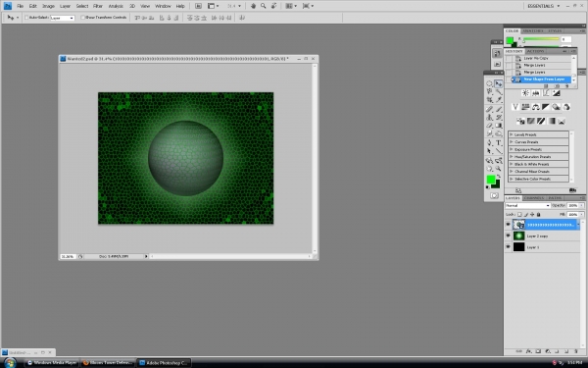Click Rotate View tool in application bar

(274, 6)
